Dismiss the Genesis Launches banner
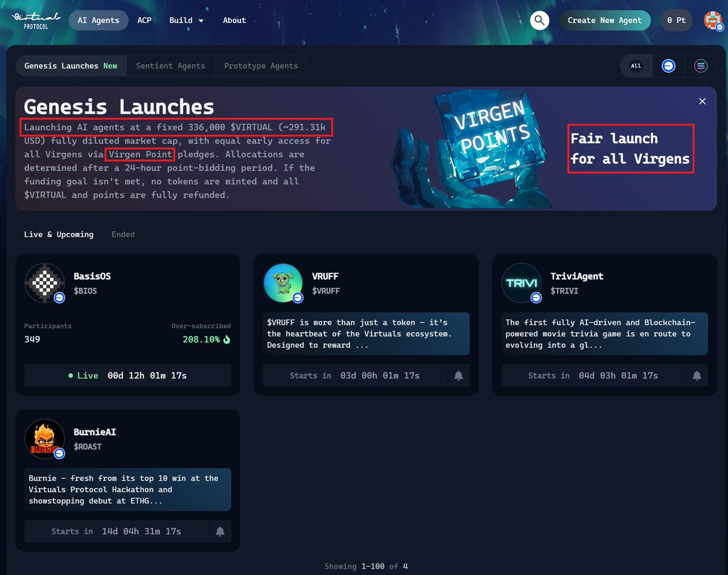The image size is (728, 575). pyautogui.click(x=702, y=101)
